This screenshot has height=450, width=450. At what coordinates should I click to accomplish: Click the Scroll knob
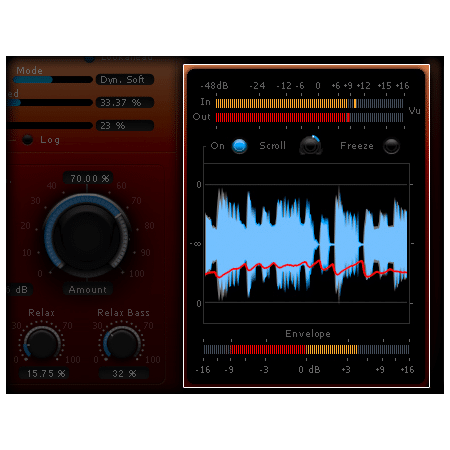pos(310,145)
